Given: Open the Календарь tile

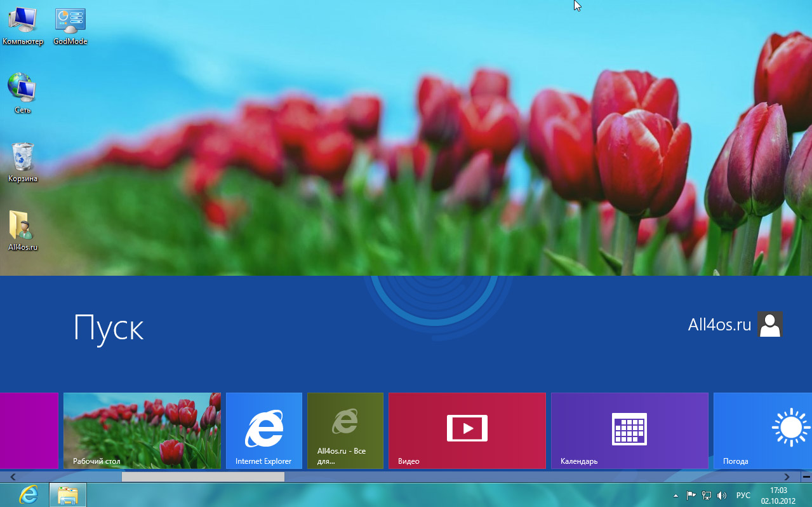Looking at the screenshot, I should (630, 431).
